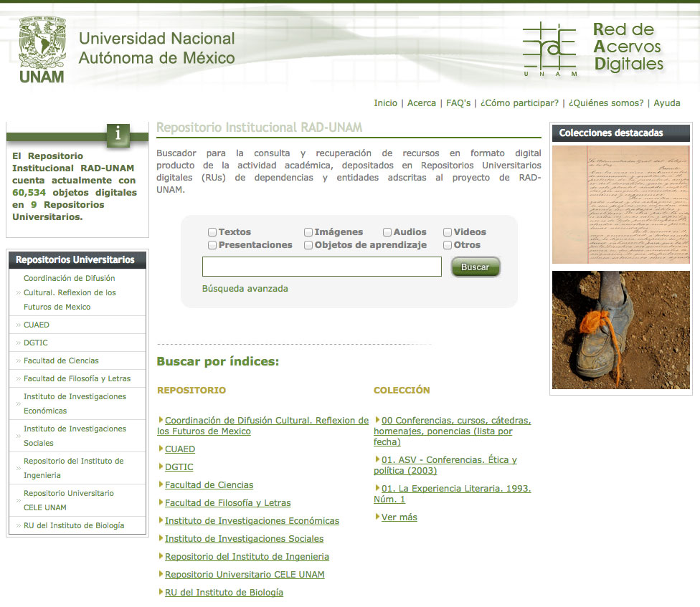Open FAQ's from the top menu
This screenshot has height=607, width=700.
[x=458, y=103]
